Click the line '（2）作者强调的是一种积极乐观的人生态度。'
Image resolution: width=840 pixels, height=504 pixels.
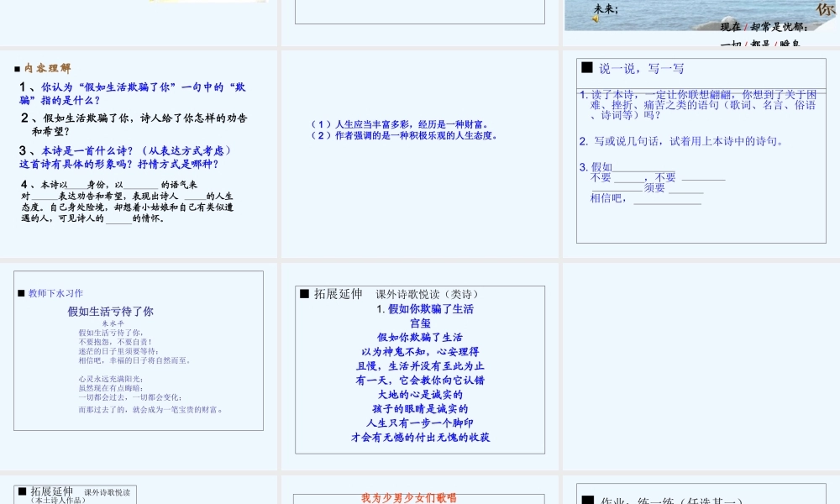[405, 135]
